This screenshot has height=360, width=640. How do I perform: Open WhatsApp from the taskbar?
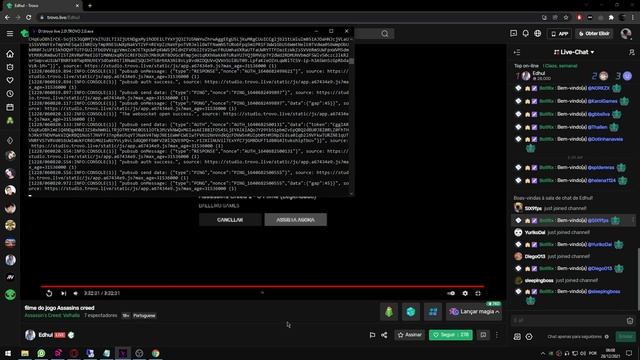tap(41, 353)
